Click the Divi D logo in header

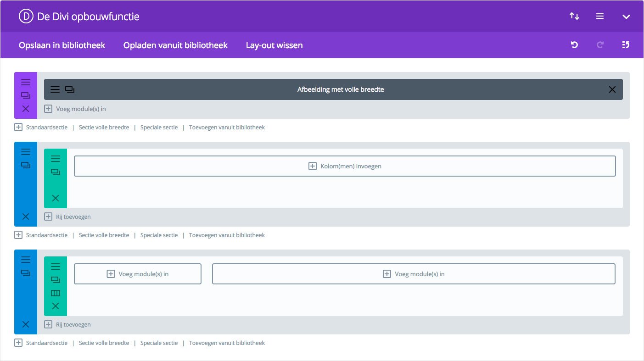(26, 17)
